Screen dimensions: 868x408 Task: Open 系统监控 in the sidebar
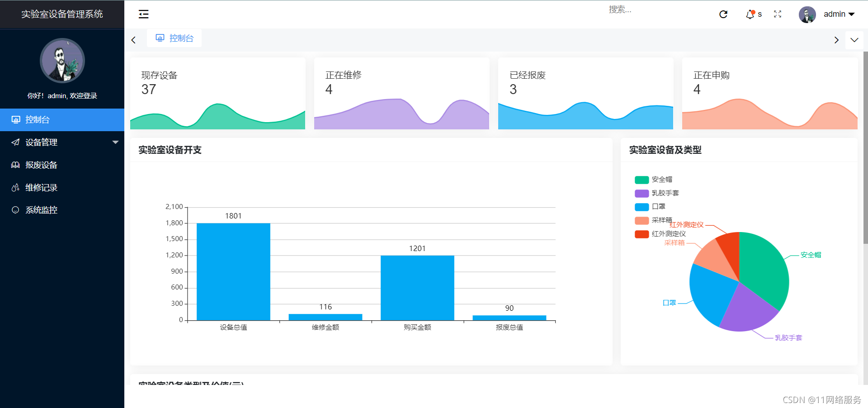tap(62, 210)
